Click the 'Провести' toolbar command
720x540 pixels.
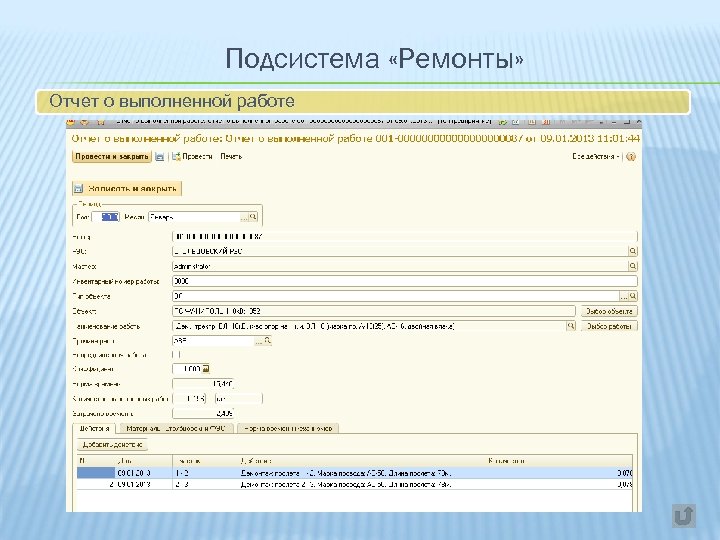coord(192,157)
